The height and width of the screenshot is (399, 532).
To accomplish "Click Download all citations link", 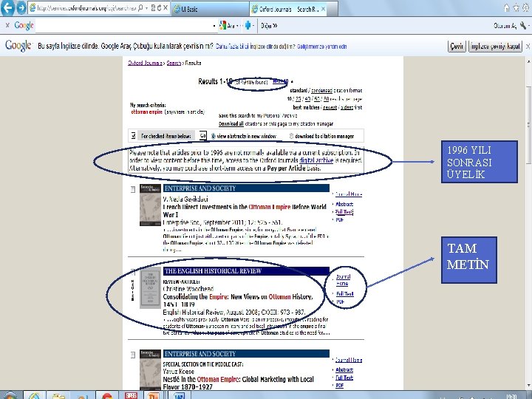I will (231, 124).
